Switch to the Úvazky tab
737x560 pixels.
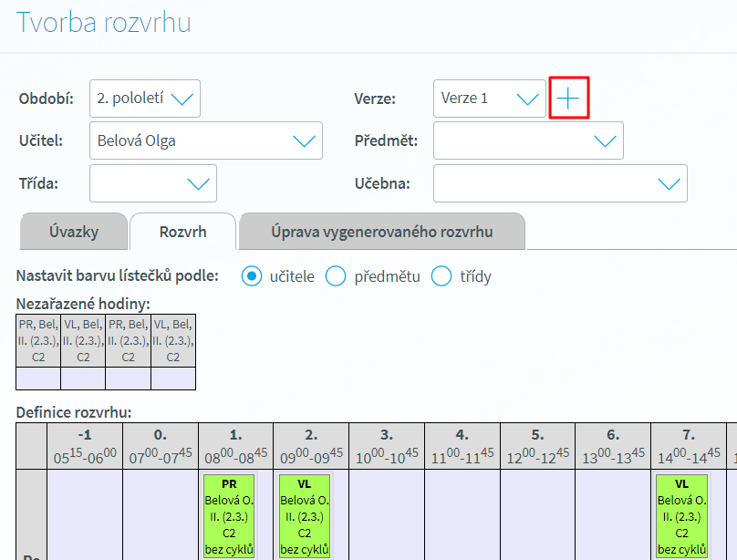pyautogui.click(x=74, y=232)
